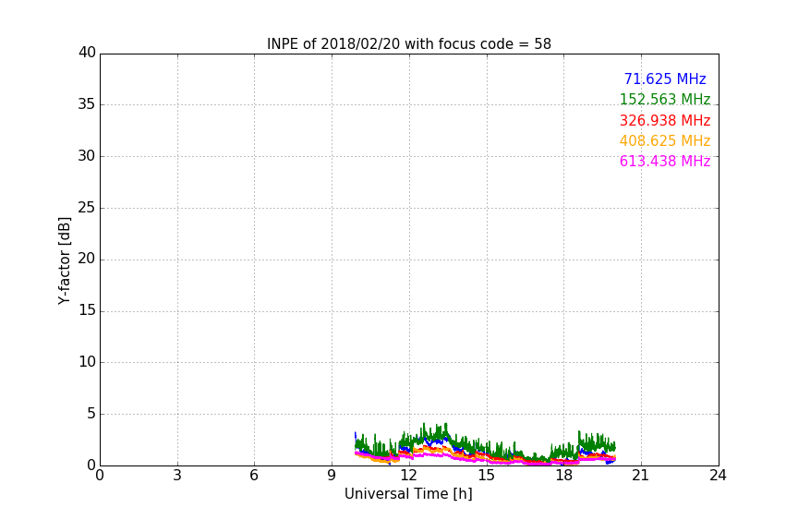
Task: Select the 71.625 MHz legend label
Action: 665,79
